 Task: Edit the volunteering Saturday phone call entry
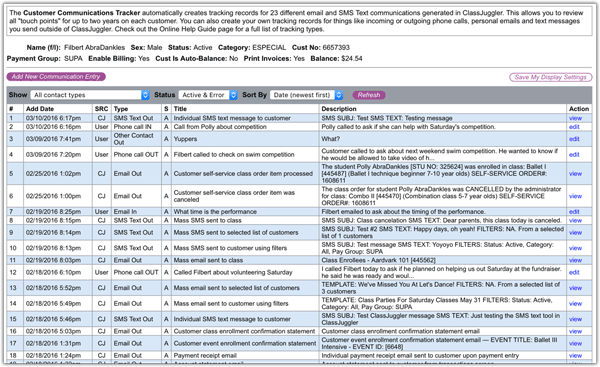tap(574, 272)
